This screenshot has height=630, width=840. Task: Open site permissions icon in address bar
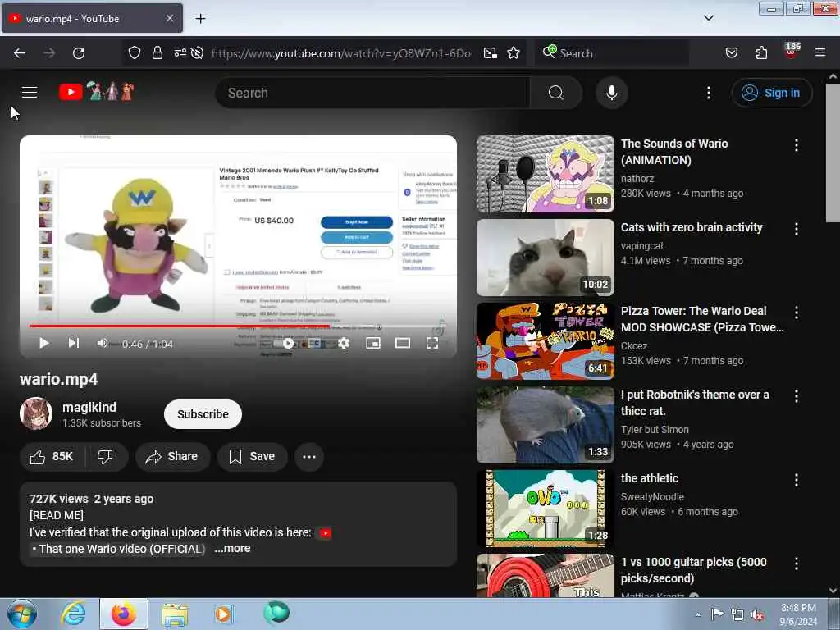180,52
